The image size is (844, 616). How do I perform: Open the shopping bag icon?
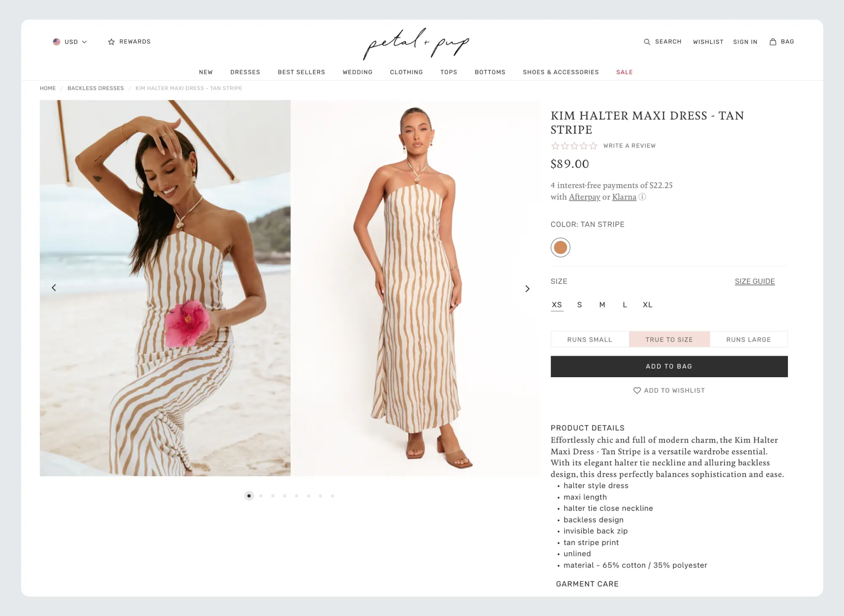pyautogui.click(x=773, y=42)
